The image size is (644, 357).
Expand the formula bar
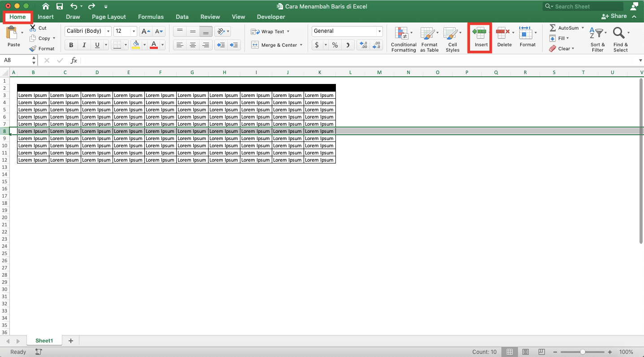640,60
